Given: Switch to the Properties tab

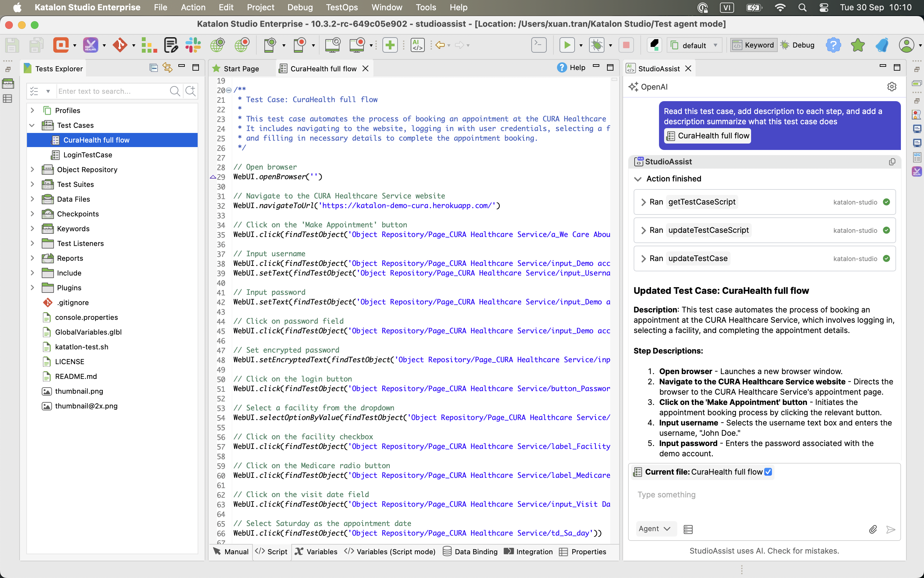Looking at the screenshot, I should click(583, 552).
